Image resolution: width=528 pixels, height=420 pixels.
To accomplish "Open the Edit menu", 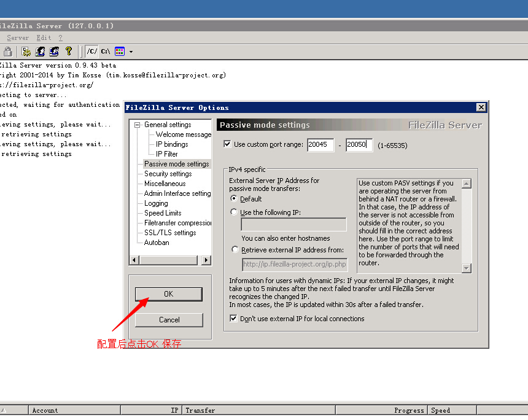I will [x=44, y=37].
